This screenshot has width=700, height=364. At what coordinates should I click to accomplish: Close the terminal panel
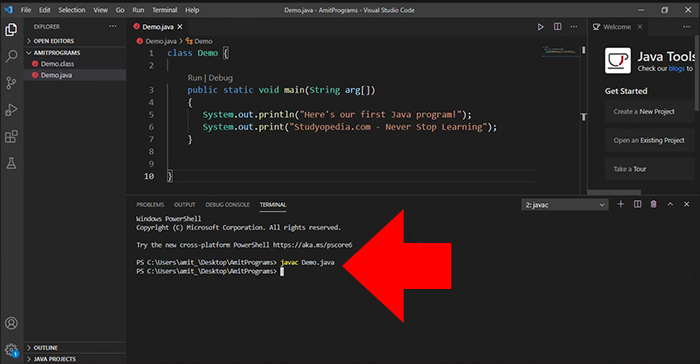click(687, 204)
